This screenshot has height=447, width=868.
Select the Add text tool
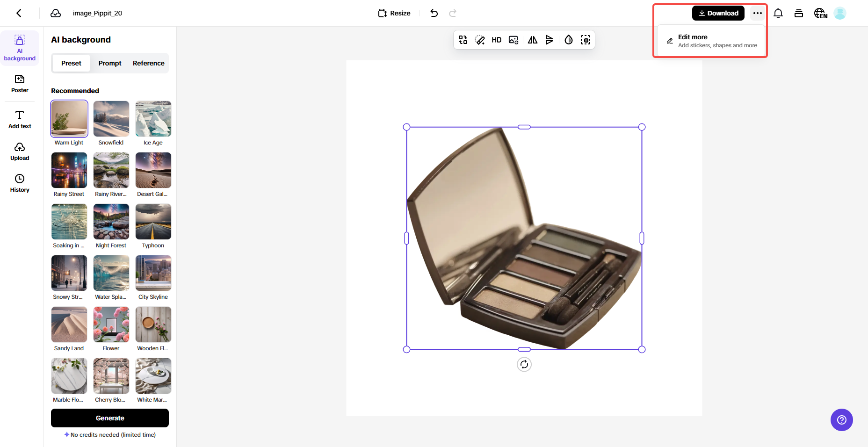point(20,120)
